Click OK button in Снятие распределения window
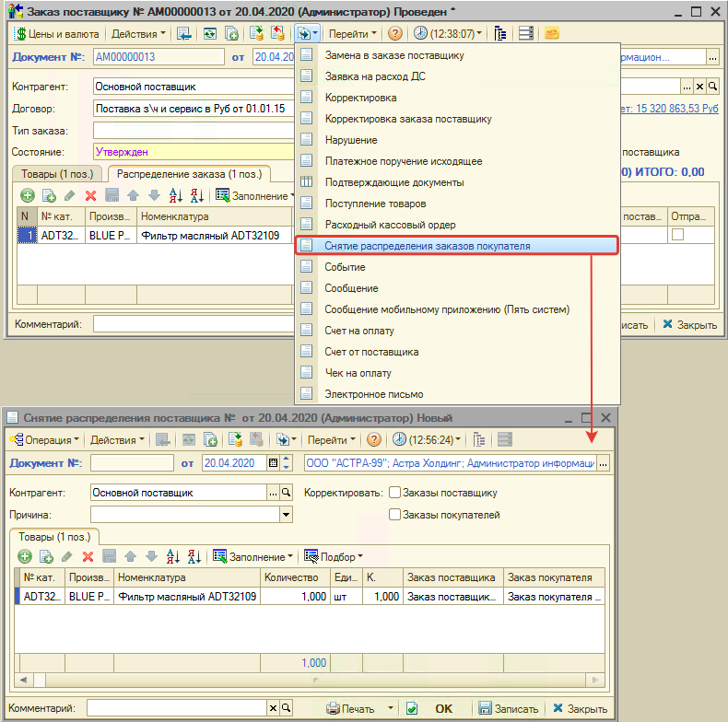This screenshot has height=722, width=728. tap(443, 708)
